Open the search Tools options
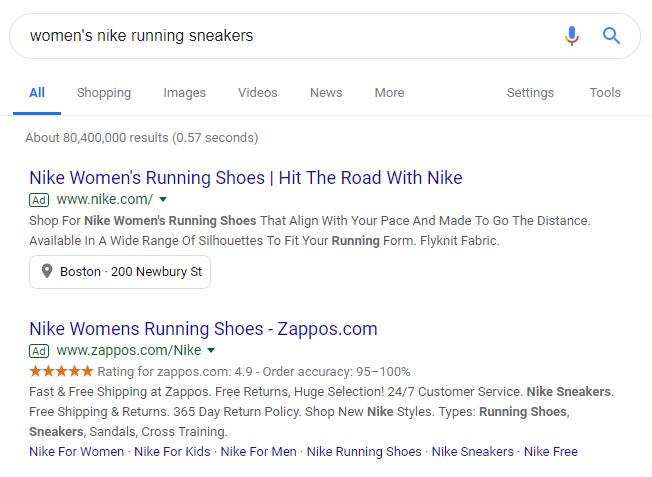Screen dimensions: 652x477 click(x=605, y=93)
